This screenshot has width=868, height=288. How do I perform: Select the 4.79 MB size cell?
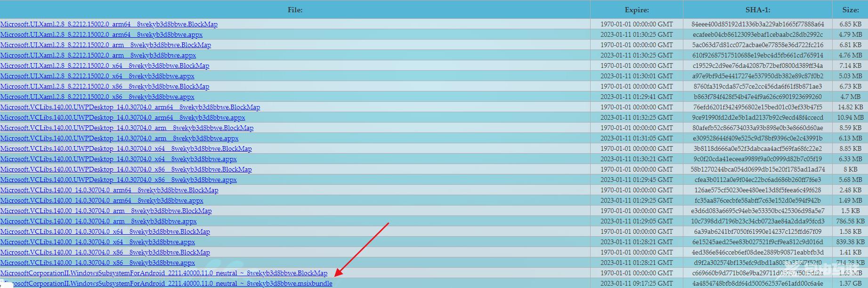pyautogui.click(x=851, y=34)
